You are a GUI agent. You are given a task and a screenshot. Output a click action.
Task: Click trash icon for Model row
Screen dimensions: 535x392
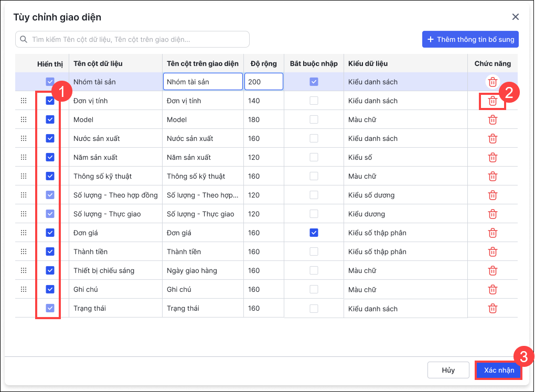[493, 120]
